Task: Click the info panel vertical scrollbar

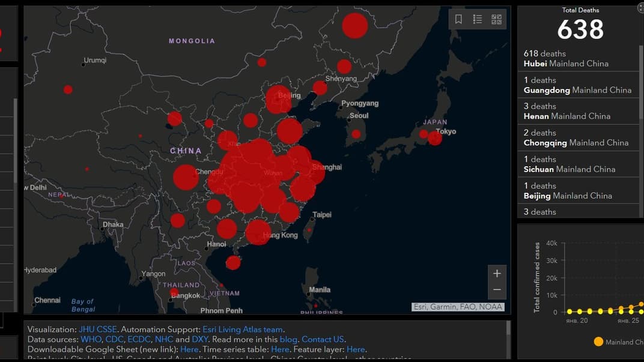Action: pyautogui.click(x=508, y=328)
